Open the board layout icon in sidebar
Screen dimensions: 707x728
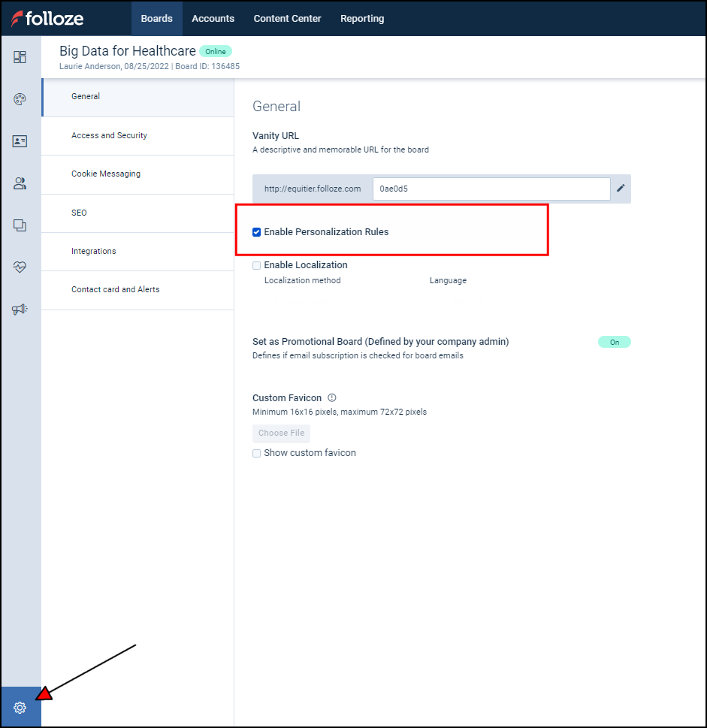[20, 57]
